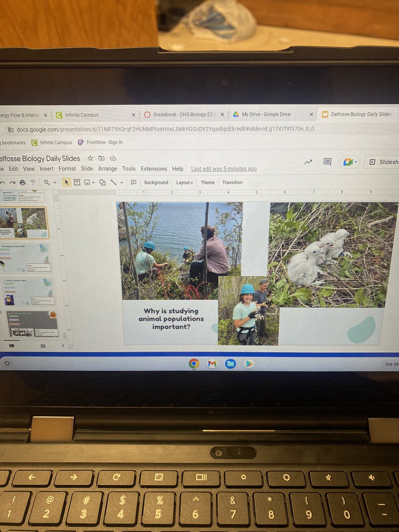Open the Arrange menu

coord(108,169)
